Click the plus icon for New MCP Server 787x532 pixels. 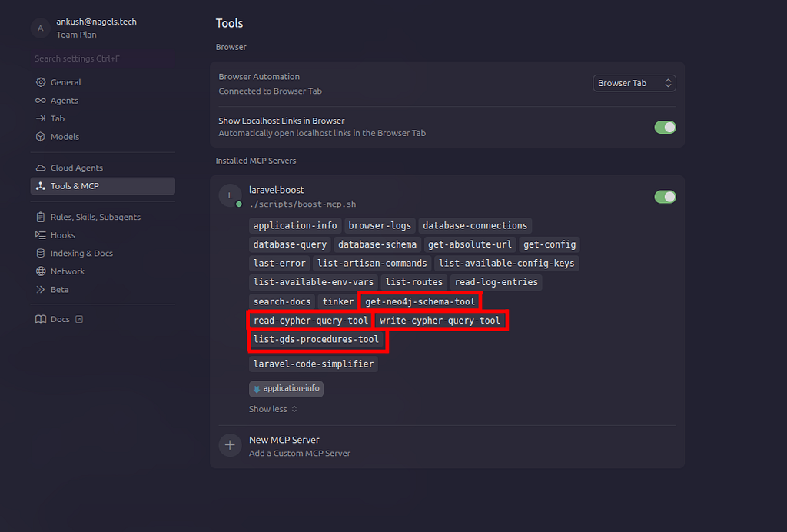coord(230,446)
